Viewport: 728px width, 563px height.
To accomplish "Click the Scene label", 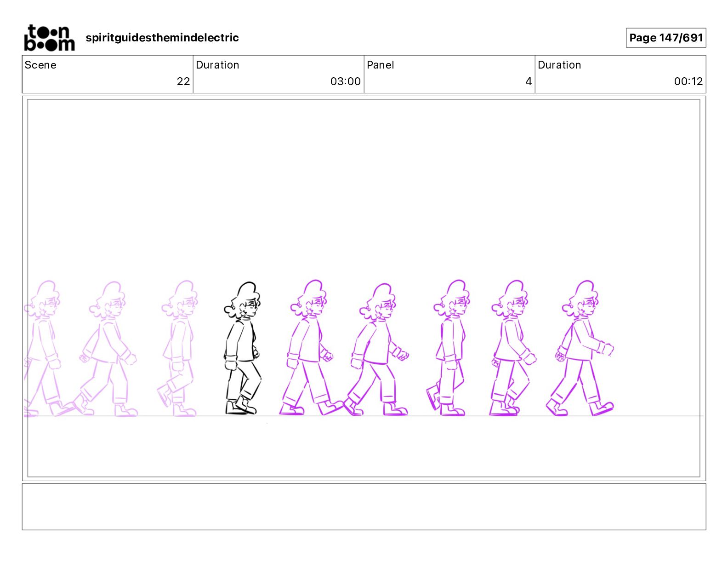I will [x=40, y=65].
